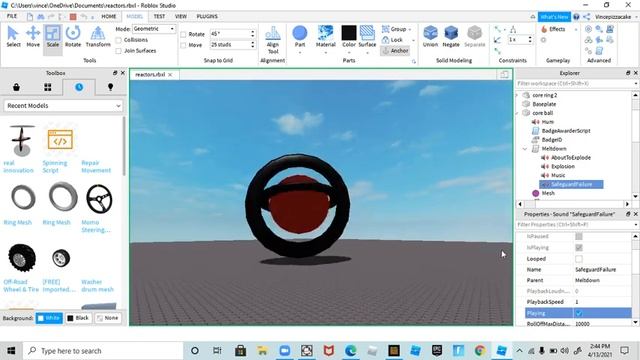Open Toolbox Creations lightbulb tab
The image size is (640, 360).
(x=110, y=87)
